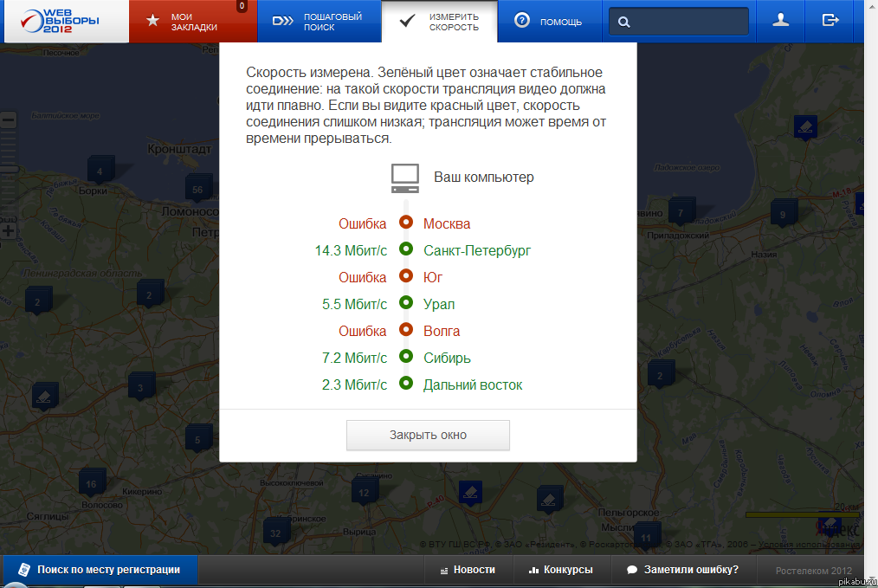Zoom in the map with plus button

tap(9, 231)
